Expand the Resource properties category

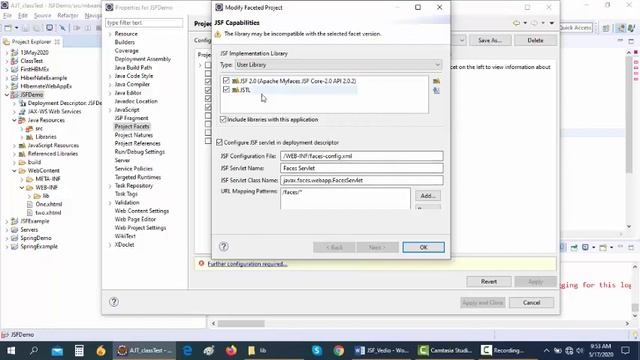point(110,34)
